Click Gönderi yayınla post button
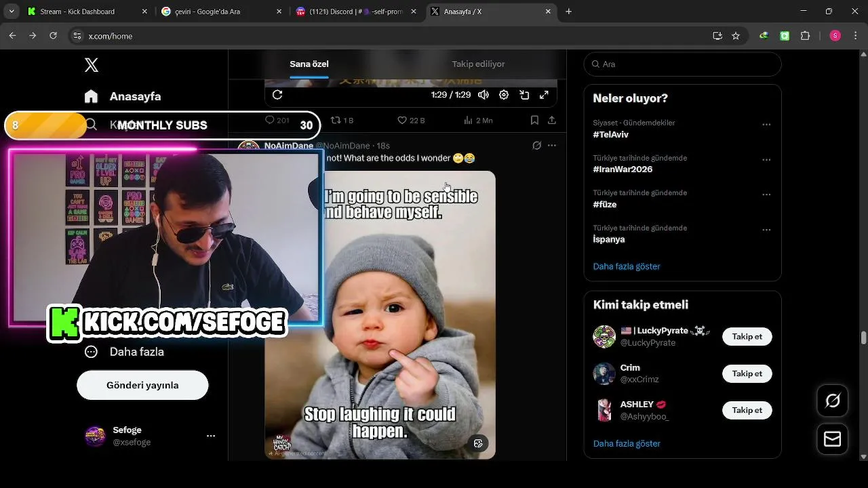The width and height of the screenshot is (868, 488). [x=142, y=385]
